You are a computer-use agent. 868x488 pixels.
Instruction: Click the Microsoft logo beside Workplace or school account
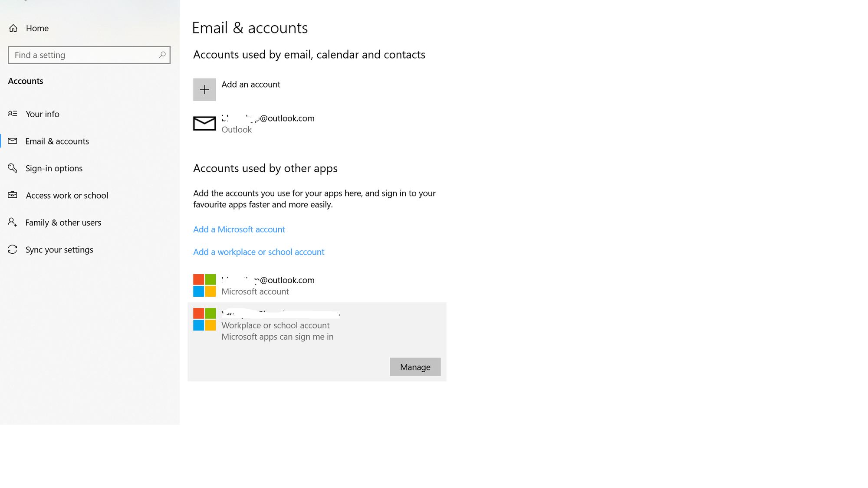(204, 319)
